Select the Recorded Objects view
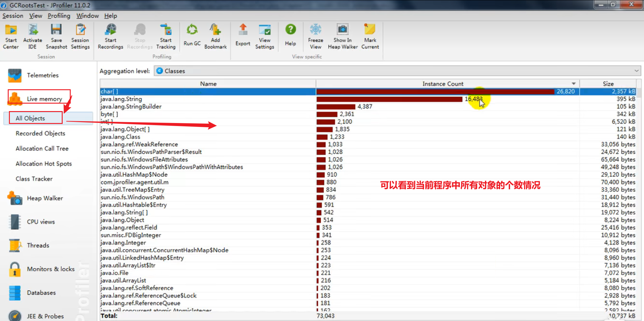 (x=40, y=133)
